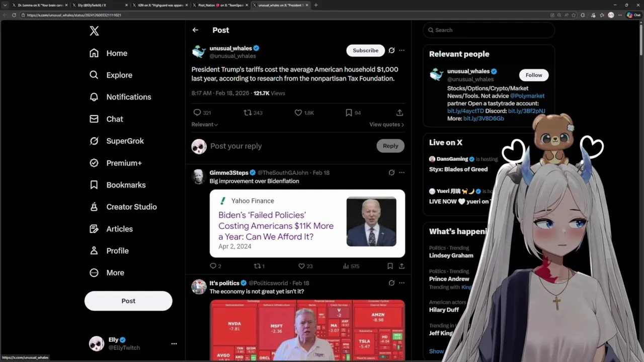Click the X logo in the sidebar
The image size is (644, 362).
pos(94,31)
